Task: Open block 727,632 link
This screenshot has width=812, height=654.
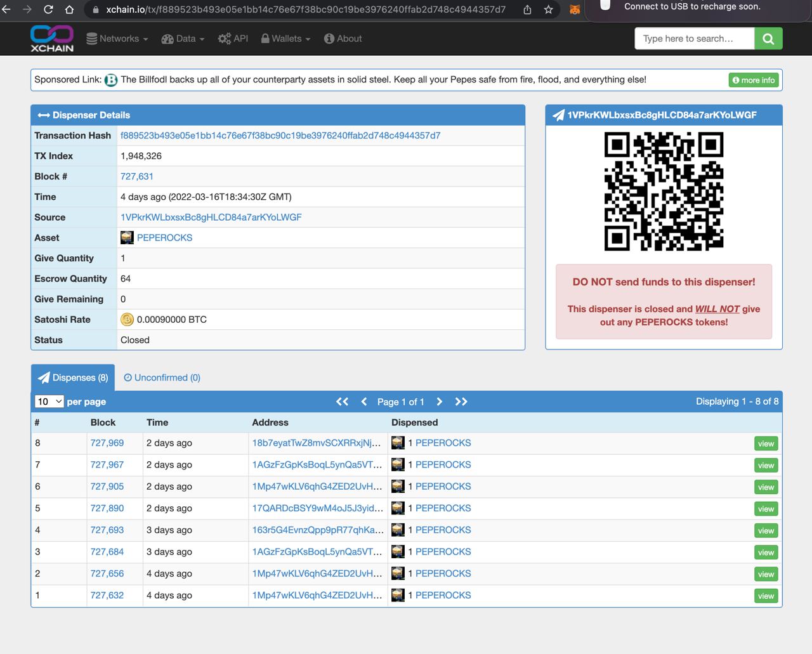Action: point(107,595)
